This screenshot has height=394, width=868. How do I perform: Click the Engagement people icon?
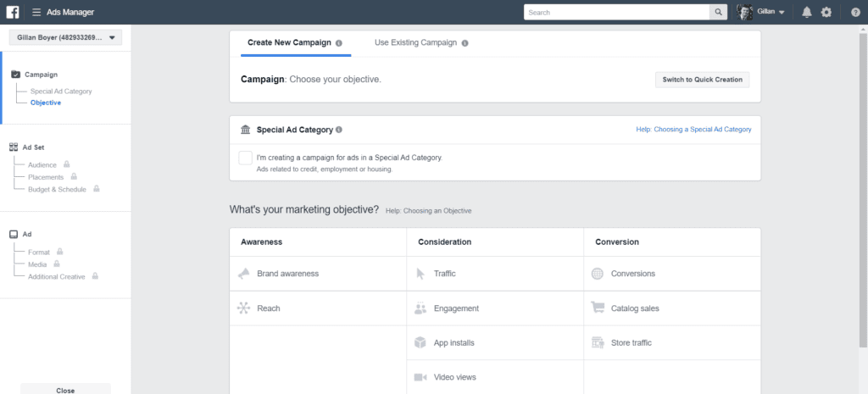(420, 308)
